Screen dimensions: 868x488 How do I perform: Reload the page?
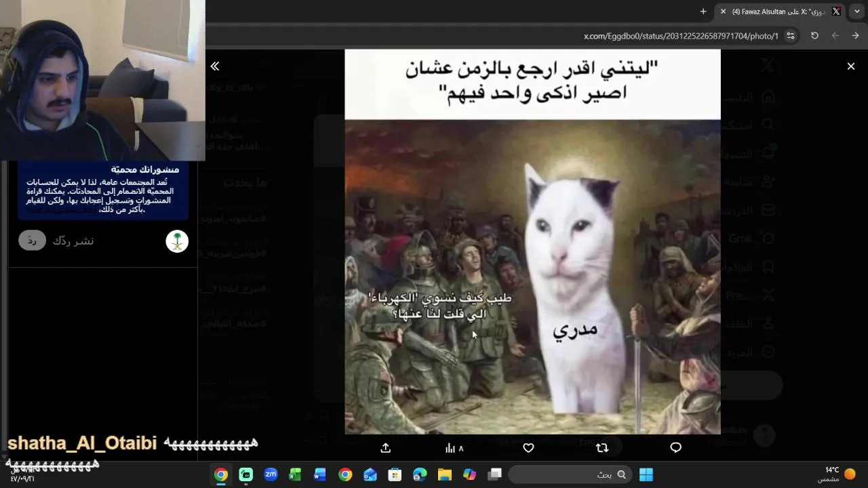[x=815, y=36]
